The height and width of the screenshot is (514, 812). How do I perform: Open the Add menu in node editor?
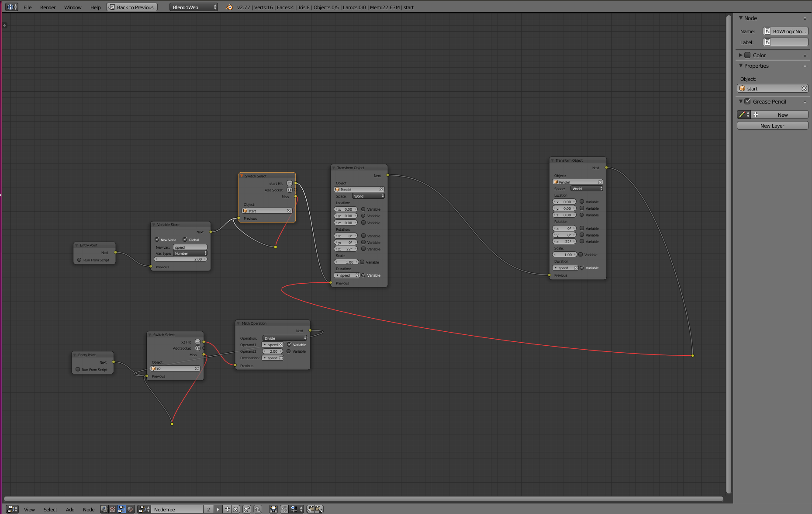tap(70, 509)
